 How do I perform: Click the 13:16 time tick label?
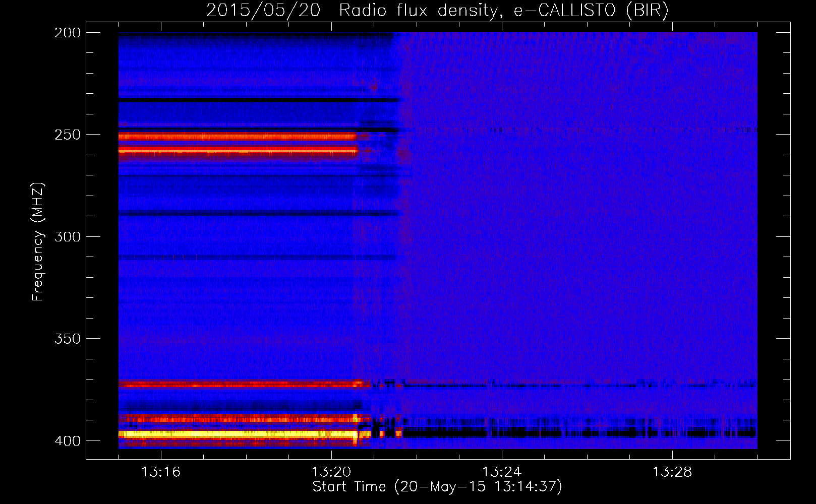click(x=161, y=472)
